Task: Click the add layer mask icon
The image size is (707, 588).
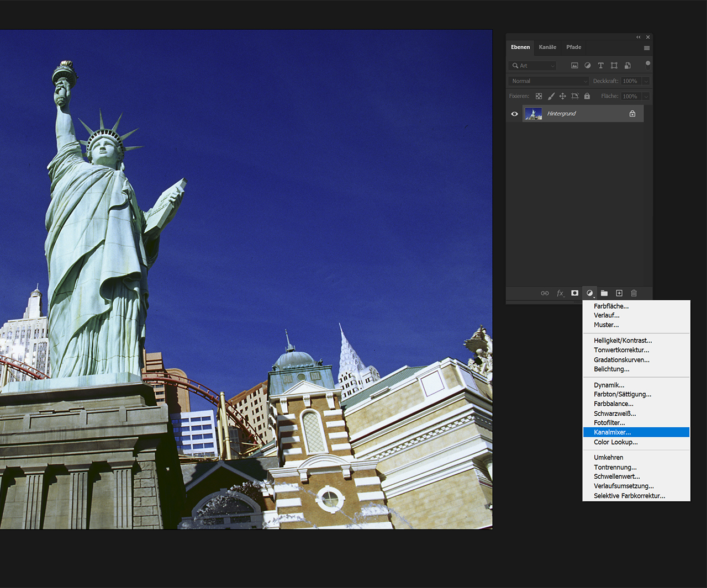Action: (x=574, y=293)
